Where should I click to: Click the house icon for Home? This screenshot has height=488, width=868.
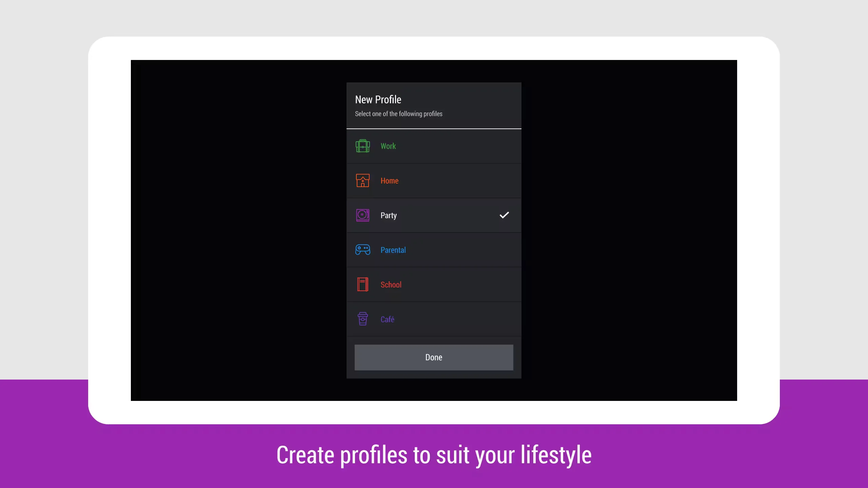click(x=362, y=181)
